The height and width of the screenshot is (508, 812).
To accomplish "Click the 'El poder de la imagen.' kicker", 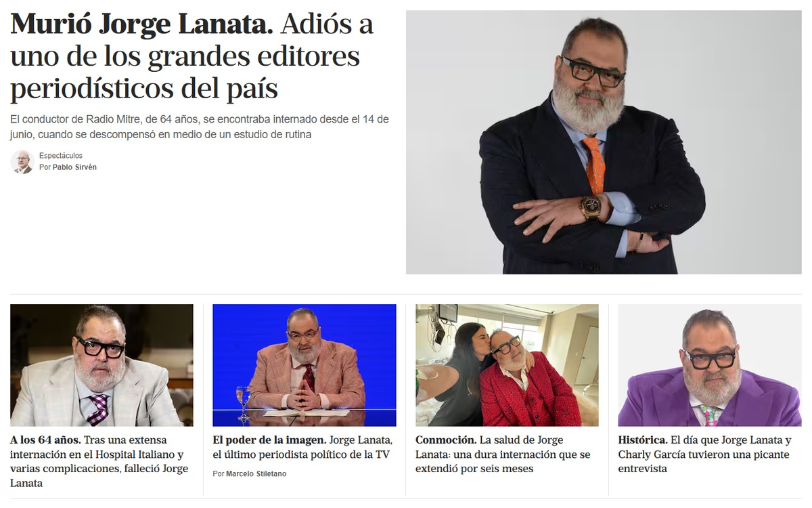I will pos(269,440).
